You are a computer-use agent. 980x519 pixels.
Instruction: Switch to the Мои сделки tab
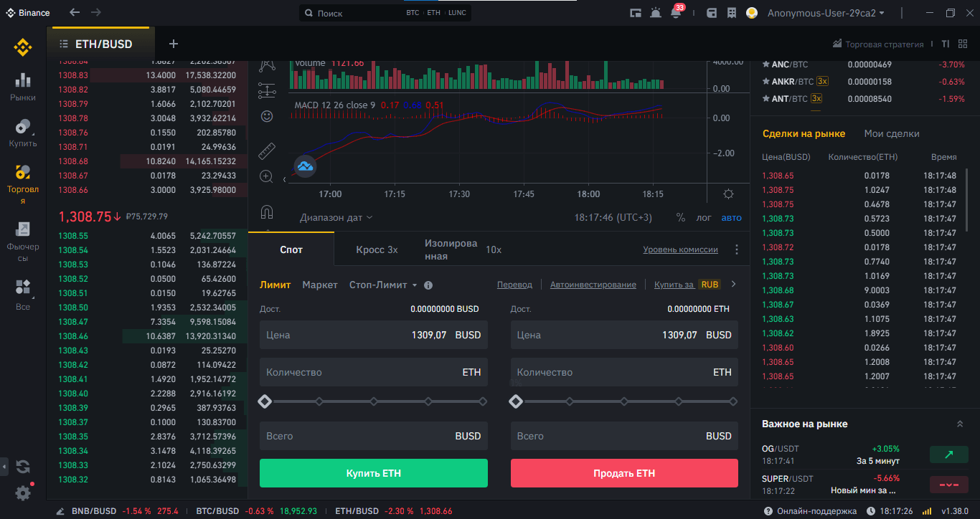[x=891, y=133]
